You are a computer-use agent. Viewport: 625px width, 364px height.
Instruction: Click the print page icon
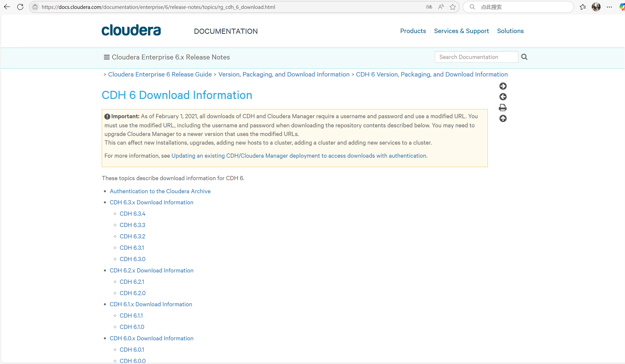(503, 108)
